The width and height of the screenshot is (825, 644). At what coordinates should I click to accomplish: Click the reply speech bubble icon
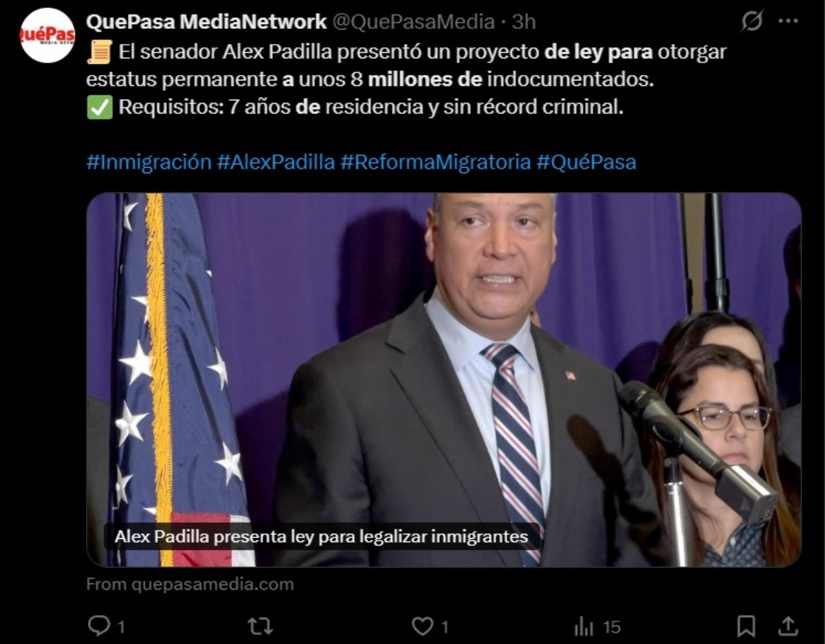tap(99, 625)
